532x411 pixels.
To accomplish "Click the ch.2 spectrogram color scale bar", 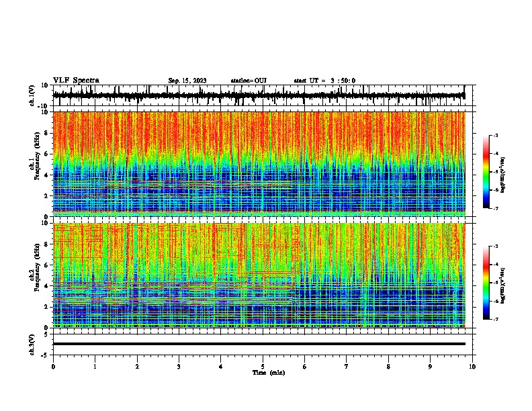I will 486,283.
